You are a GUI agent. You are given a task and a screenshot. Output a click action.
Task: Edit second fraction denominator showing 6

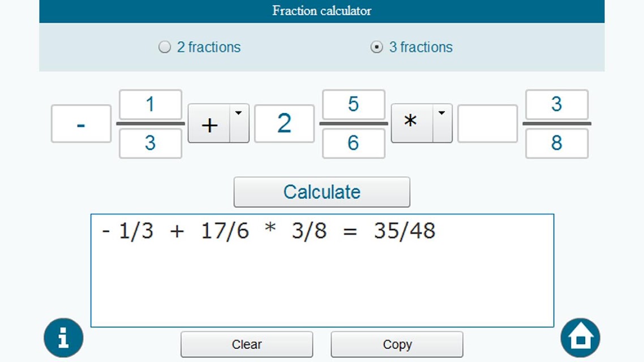353,143
